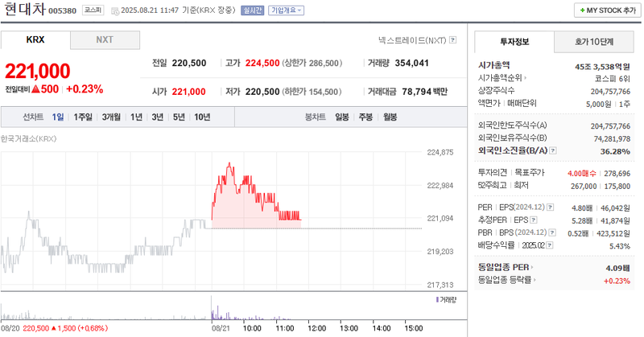
Task: Click the 넥스트레이드(NXT) link
Action: (412, 40)
